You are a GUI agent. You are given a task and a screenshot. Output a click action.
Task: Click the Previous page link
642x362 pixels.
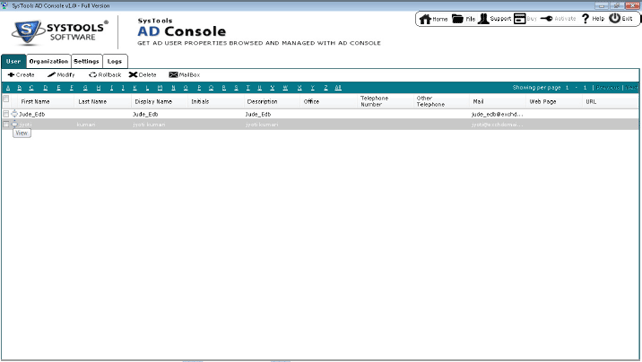point(608,88)
